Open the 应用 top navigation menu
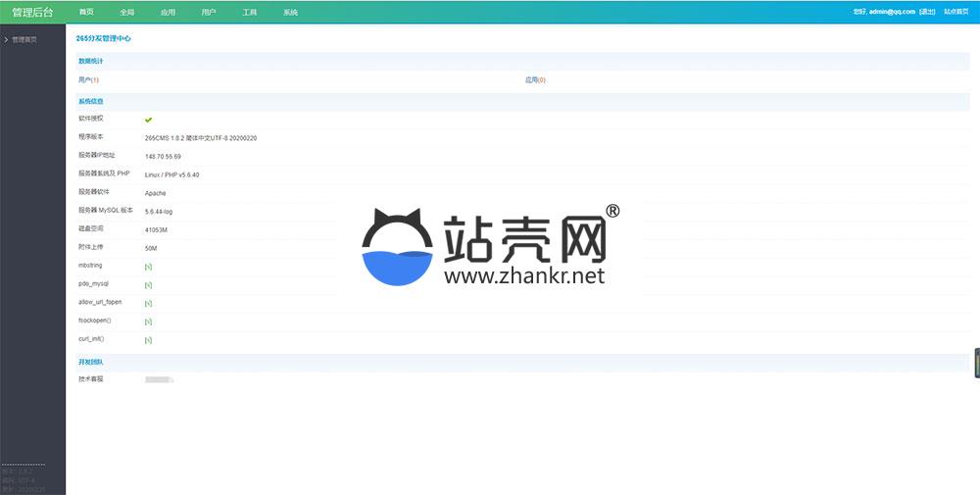Screen dimensions: 980x495 [168, 13]
